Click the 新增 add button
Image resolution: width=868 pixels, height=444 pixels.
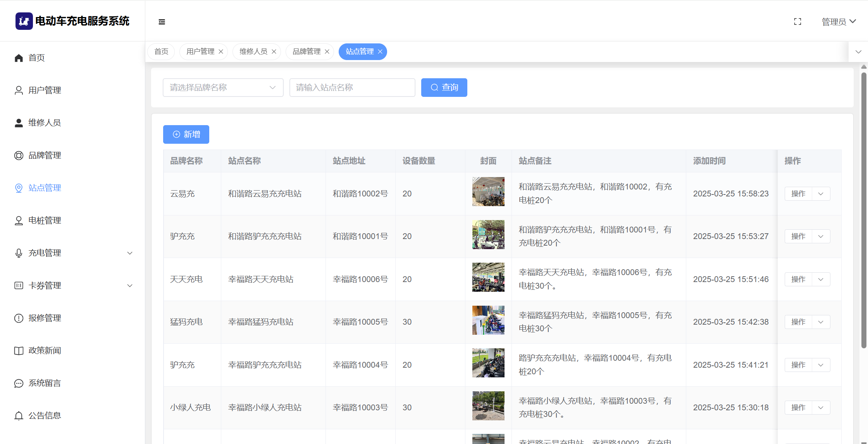pyautogui.click(x=186, y=134)
